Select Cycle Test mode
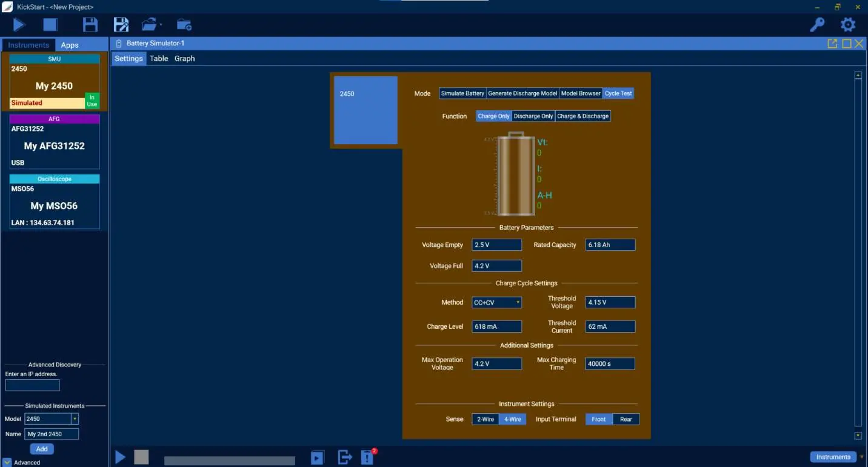This screenshot has width=868, height=467. [618, 93]
